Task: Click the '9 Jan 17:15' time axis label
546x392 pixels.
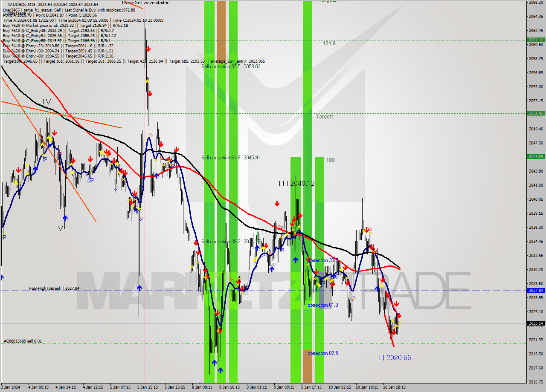Action: [311, 387]
